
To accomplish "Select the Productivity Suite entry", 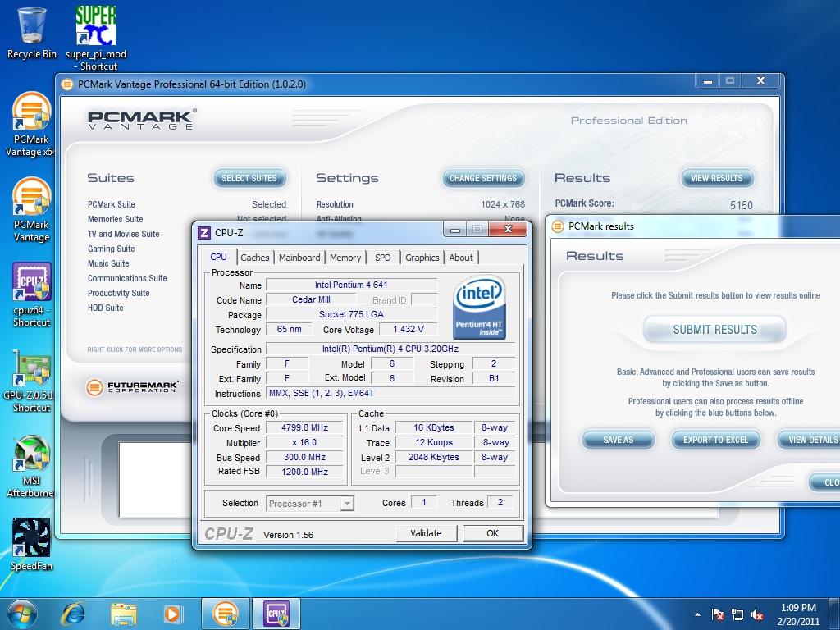I will [x=118, y=293].
